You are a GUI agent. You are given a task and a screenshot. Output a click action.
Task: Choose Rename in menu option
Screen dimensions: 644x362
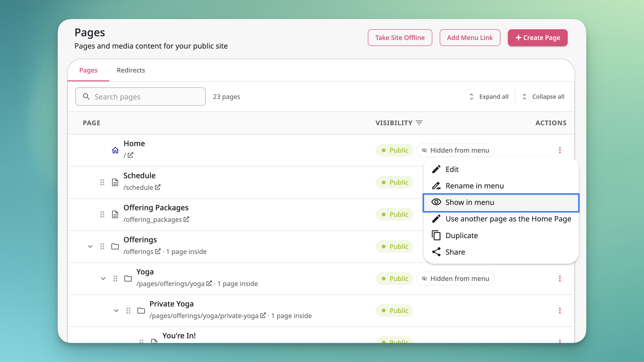[x=501, y=186]
